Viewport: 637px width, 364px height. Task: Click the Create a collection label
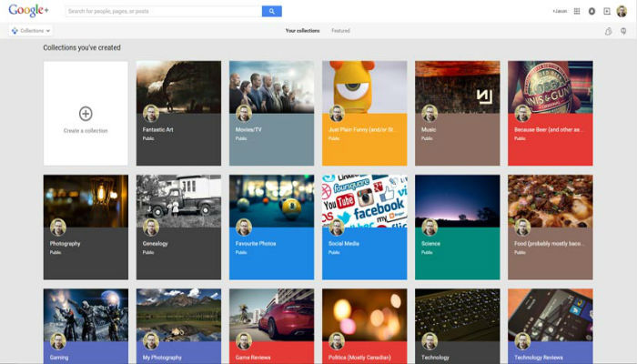coord(86,131)
